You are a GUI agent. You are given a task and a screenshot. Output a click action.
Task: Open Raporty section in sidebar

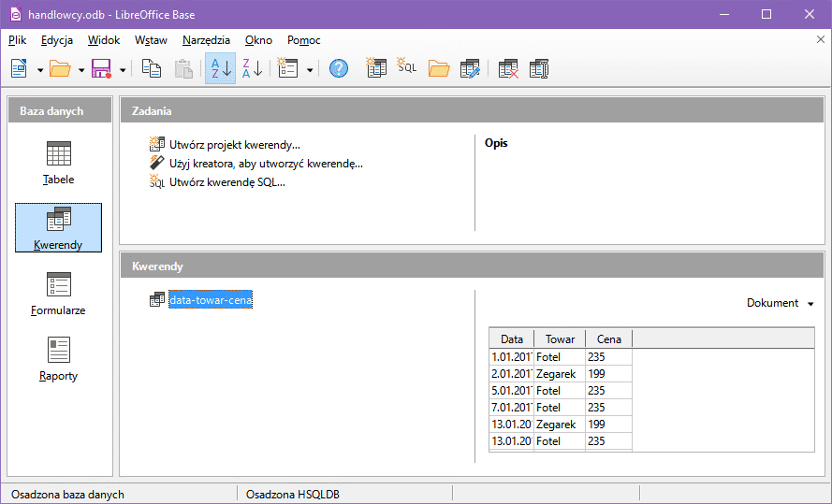(59, 359)
